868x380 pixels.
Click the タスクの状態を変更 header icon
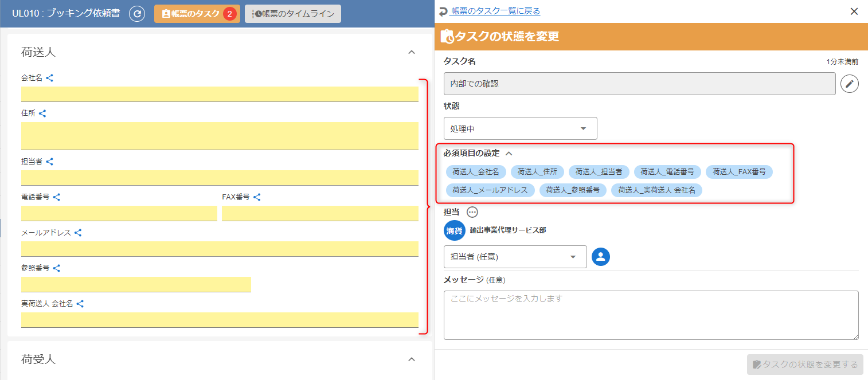(x=447, y=37)
